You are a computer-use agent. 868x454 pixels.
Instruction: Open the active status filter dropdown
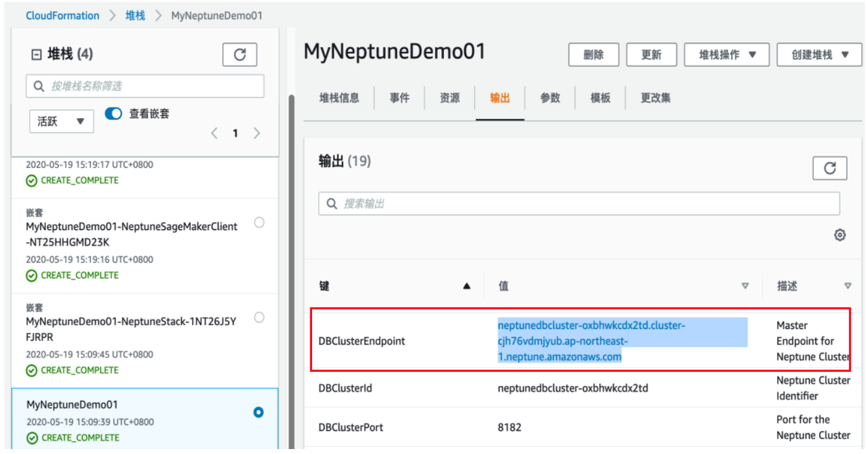tap(61, 121)
